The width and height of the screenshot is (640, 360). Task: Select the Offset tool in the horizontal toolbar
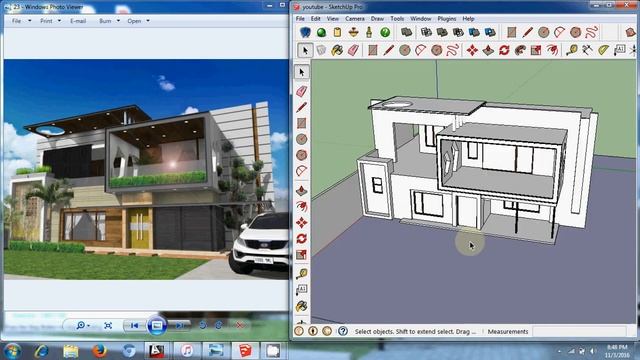(552, 50)
